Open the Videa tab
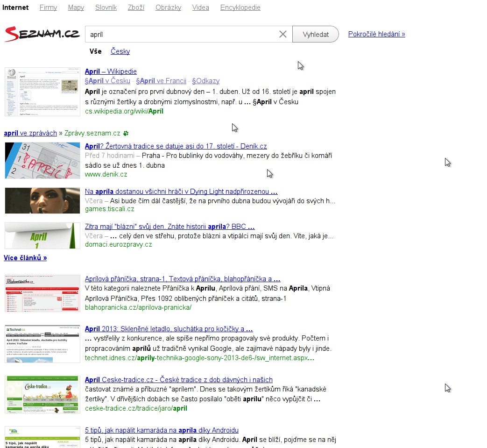487x448 pixels. [x=201, y=7]
